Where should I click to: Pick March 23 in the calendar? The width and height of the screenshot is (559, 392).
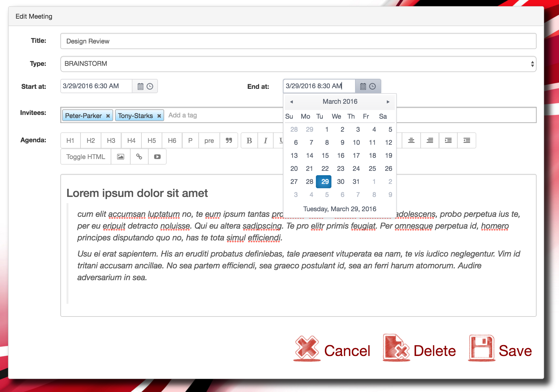pos(341,168)
